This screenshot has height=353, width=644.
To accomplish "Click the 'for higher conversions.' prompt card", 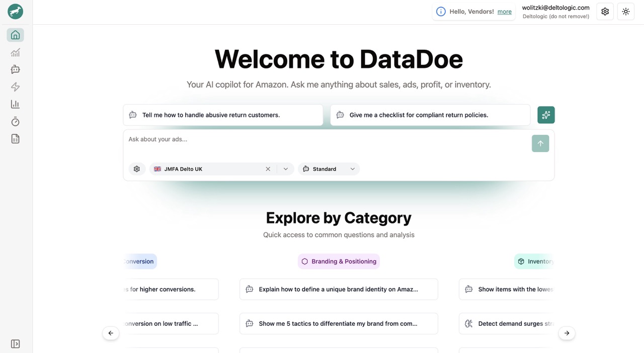I will click(x=171, y=289).
